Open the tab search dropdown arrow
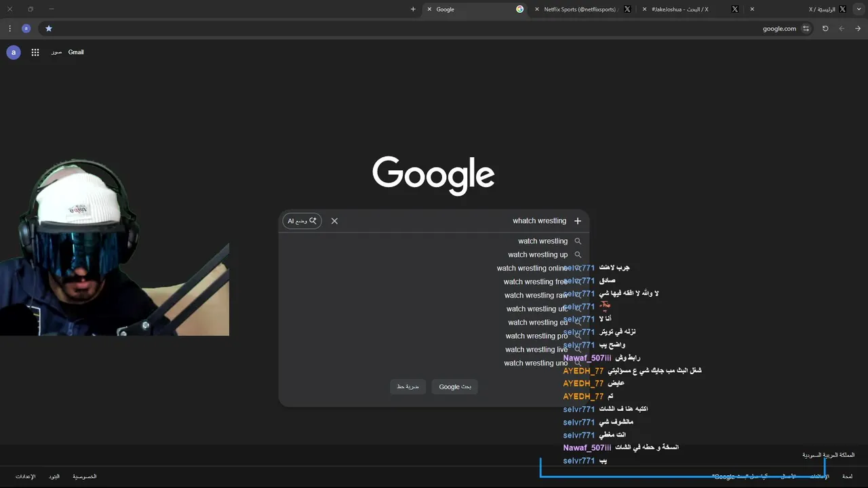868x488 pixels. 859,9
